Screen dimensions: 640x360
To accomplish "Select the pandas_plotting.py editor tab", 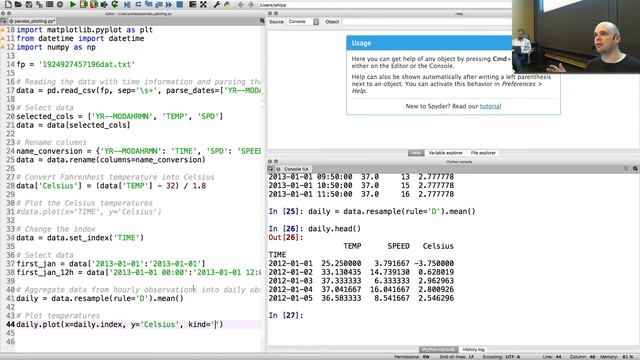I will [33, 21].
